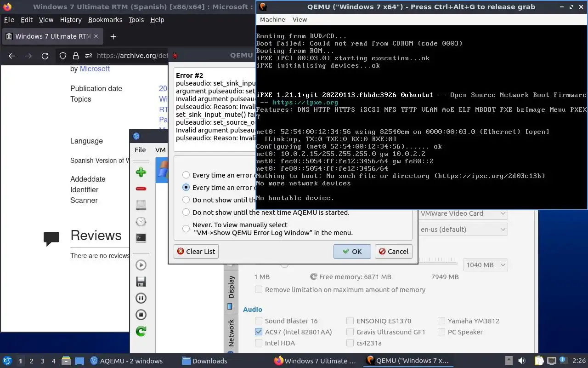The height and width of the screenshot is (368, 588).
Task: Click the red minus delete VM icon
Action: tap(141, 189)
